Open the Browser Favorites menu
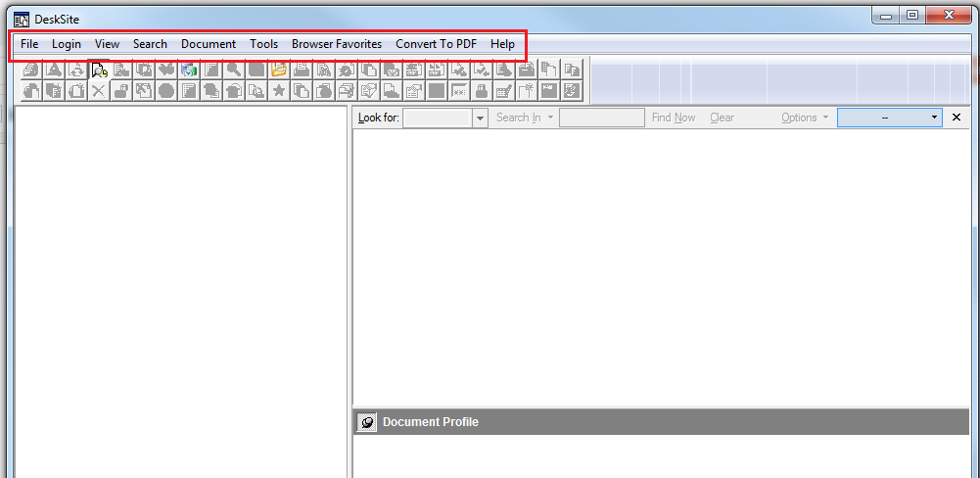Screen dimensions: 980x478 (x=337, y=44)
